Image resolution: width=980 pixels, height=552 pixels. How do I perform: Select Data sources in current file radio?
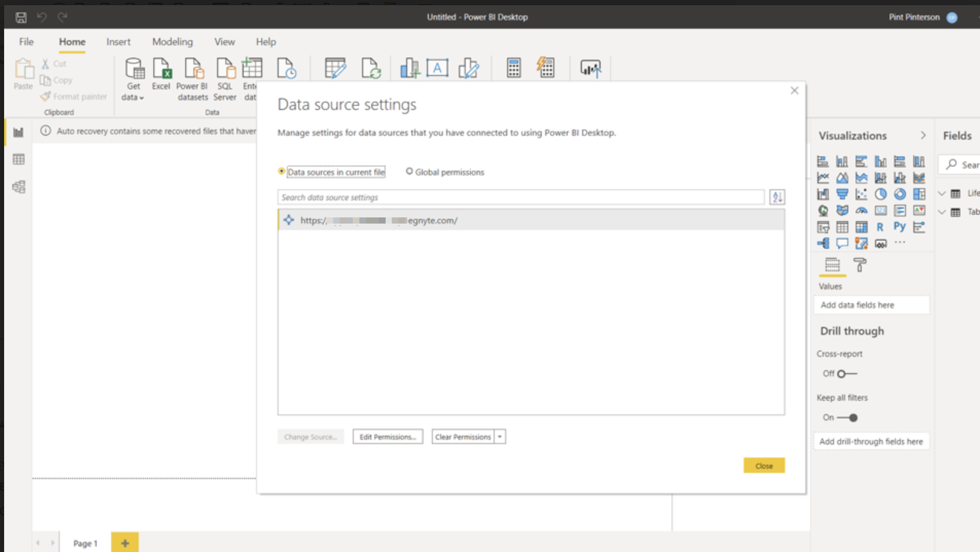[281, 172]
